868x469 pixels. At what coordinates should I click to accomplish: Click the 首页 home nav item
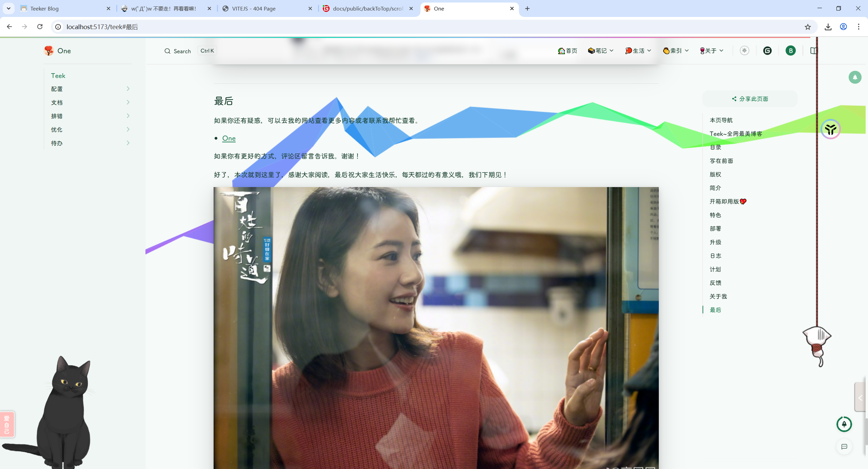point(568,51)
